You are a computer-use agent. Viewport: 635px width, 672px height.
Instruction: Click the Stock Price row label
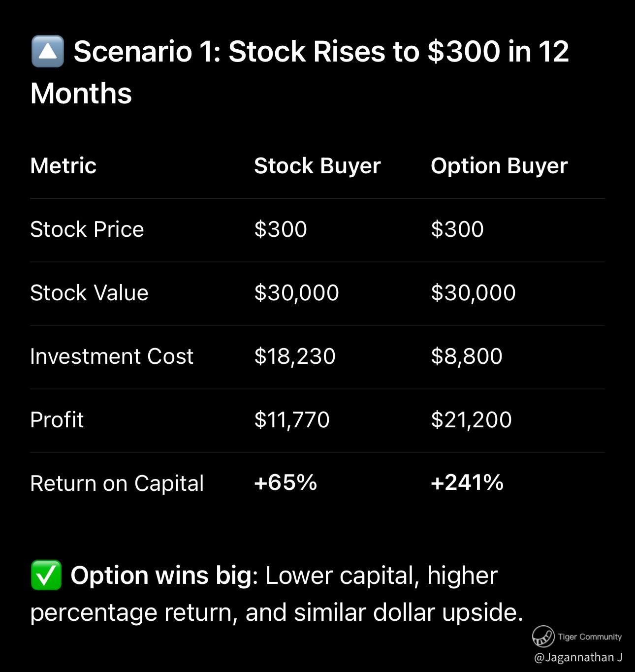pyautogui.click(x=87, y=229)
